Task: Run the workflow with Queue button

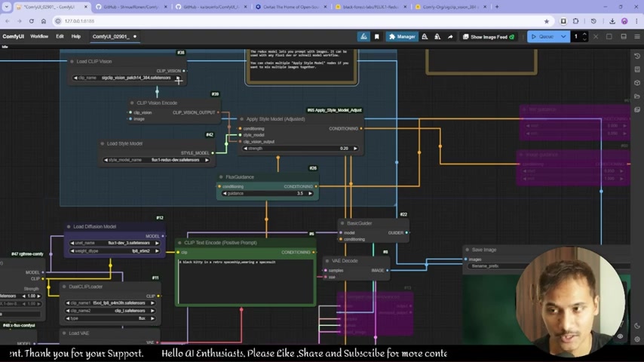Action: coord(543,36)
